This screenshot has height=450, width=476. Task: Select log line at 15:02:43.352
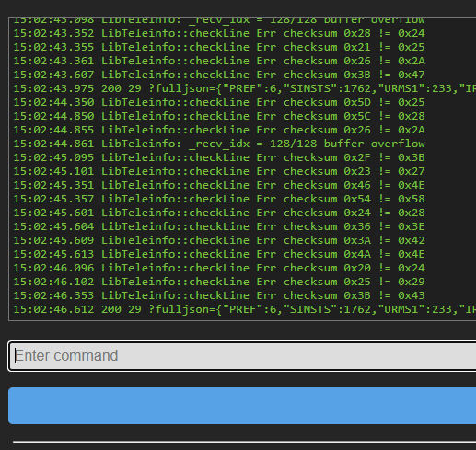(x=219, y=33)
